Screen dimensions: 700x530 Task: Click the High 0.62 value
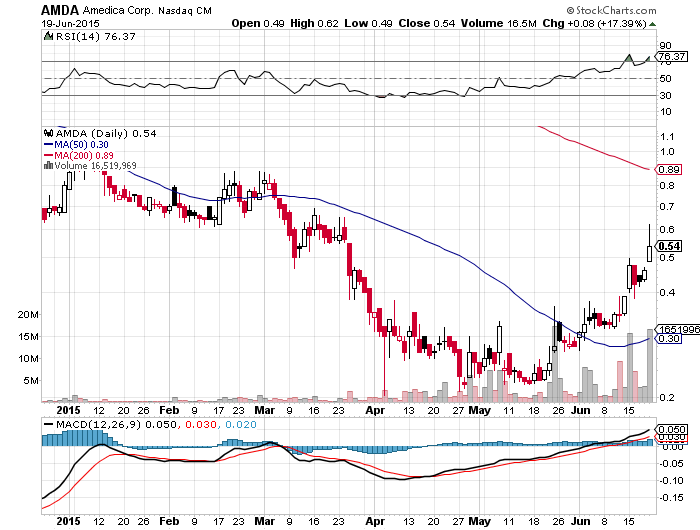pyautogui.click(x=314, y=23)
